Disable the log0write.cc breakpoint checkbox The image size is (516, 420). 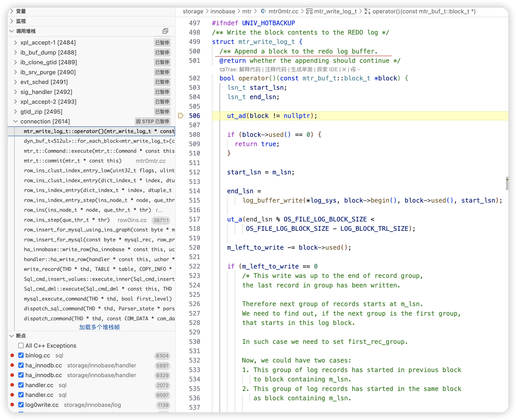(x=21, y=405)
